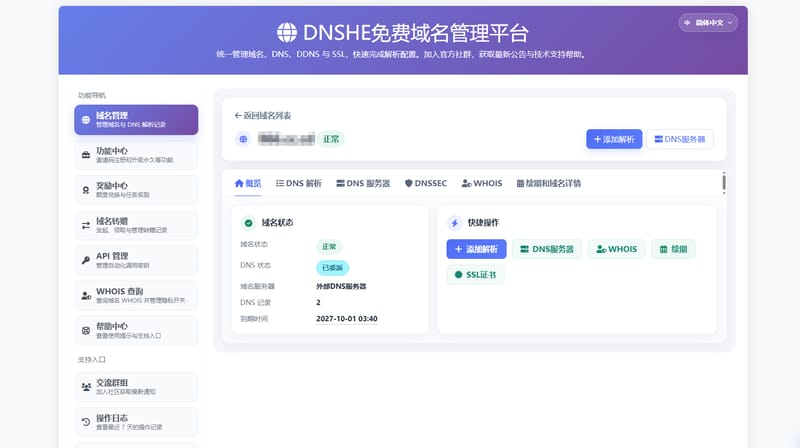
Task: Switch to the DNSSEC tab
Action: [x=426, y=183]
